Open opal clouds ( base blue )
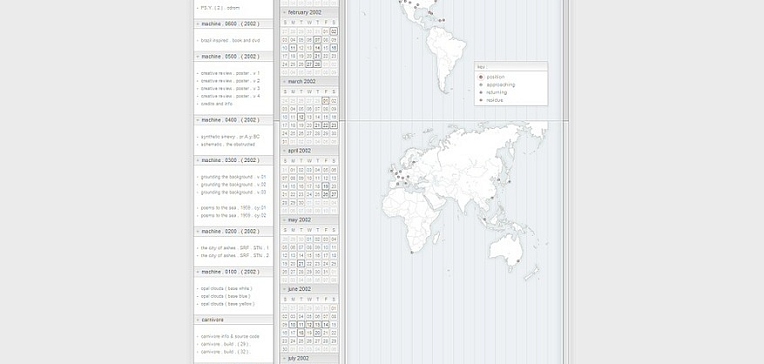Image resolution: width=764 pixels, height=364 pixels. click(226, 296)
